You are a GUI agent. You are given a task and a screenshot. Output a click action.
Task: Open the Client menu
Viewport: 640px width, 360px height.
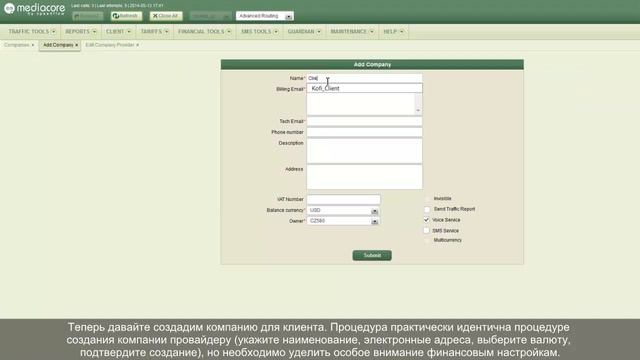tap(118, 31)
